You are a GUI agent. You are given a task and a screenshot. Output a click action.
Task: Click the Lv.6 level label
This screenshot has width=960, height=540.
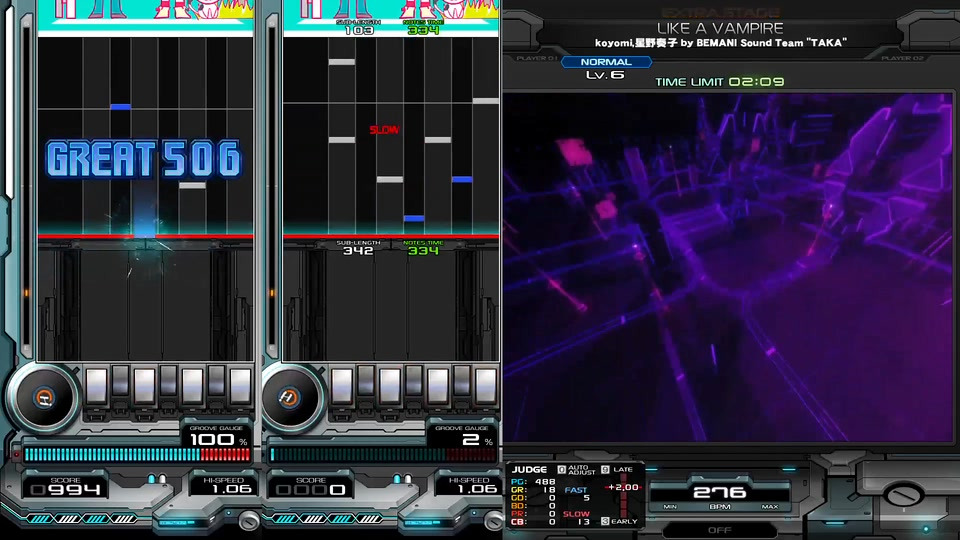tap(605, 75)
